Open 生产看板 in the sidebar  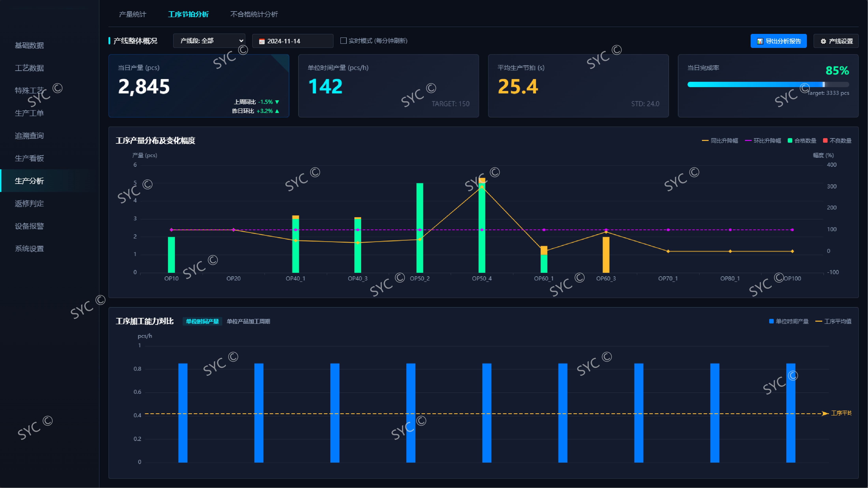pyautogui.click(x=29, y=158)
